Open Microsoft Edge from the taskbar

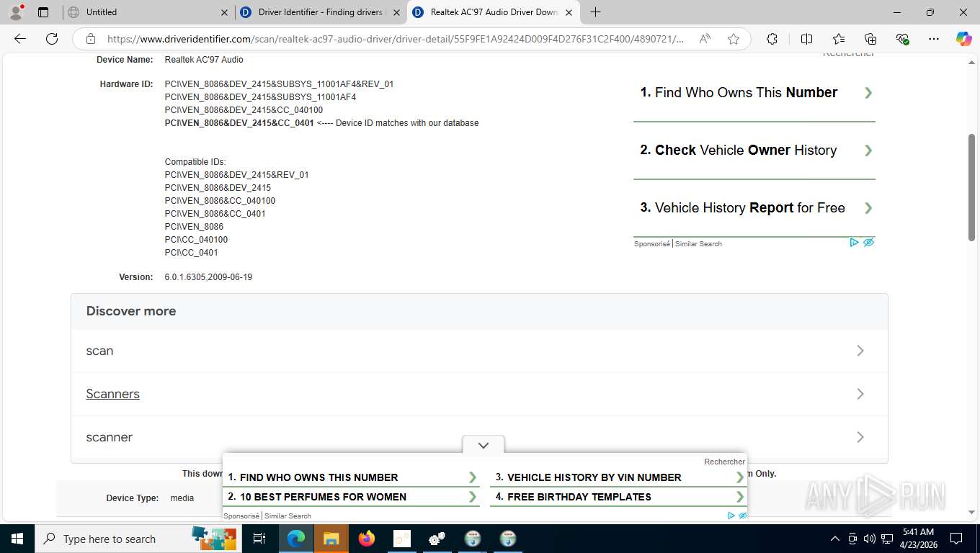point(296,539)
